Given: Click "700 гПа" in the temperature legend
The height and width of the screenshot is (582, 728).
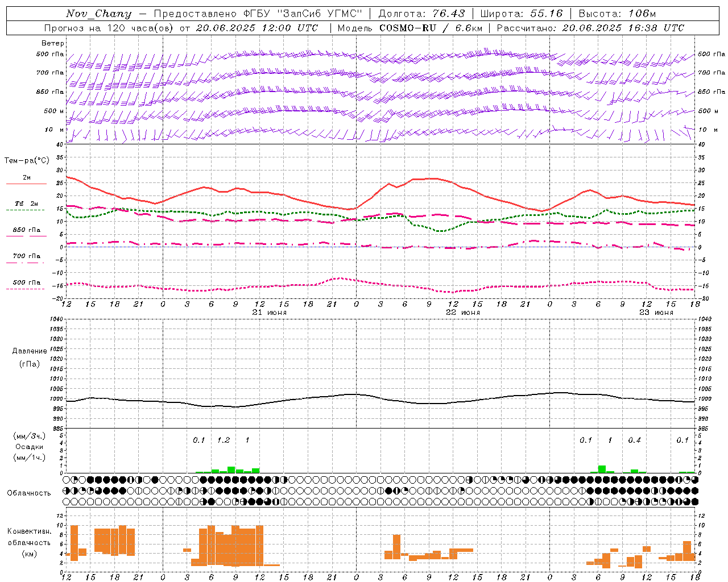Looking at the screenshot, I should click(27, 256).
